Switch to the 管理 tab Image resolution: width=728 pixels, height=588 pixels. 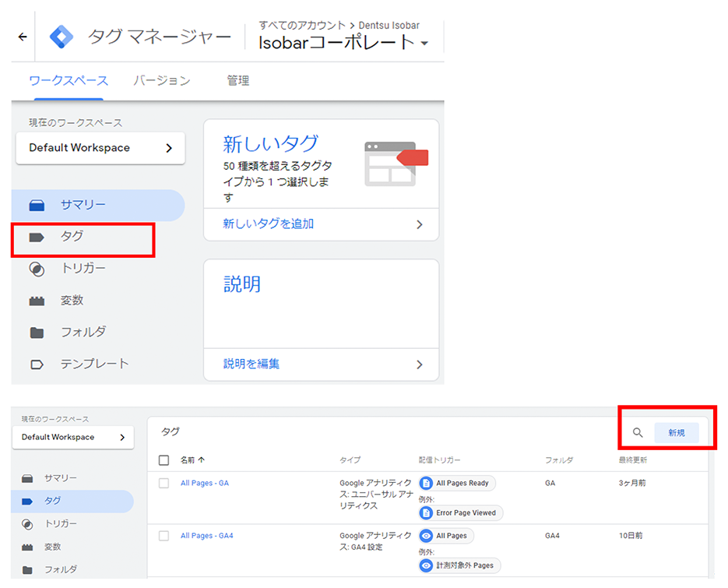237,81
